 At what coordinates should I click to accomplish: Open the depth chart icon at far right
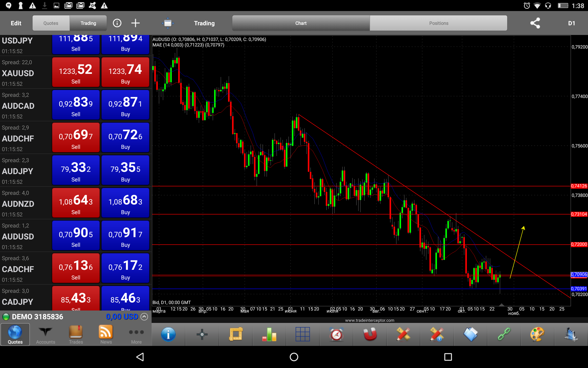(571, 334)
